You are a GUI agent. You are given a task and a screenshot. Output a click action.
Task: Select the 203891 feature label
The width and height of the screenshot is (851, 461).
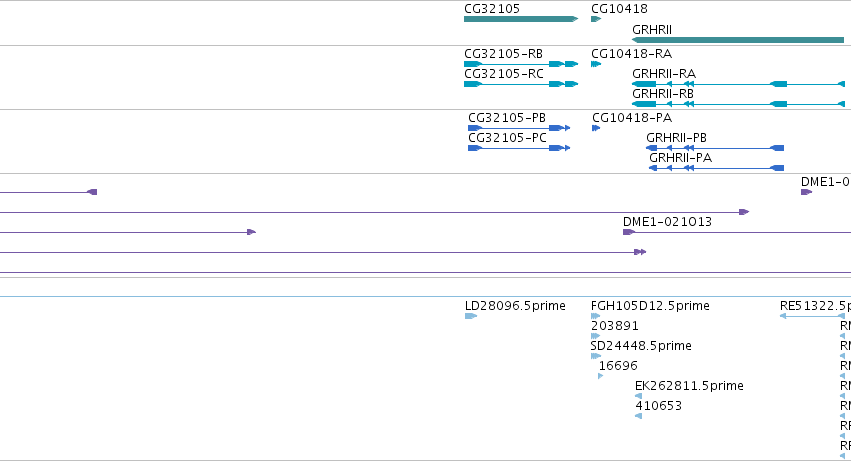coord(614,326)
